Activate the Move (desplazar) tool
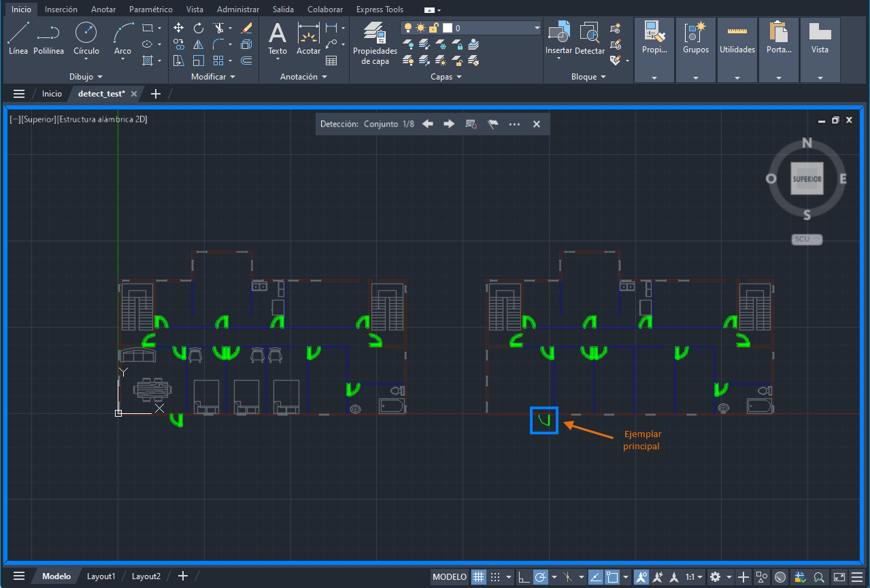The width and height of the screenshot is (870, 588). point(179,28)
